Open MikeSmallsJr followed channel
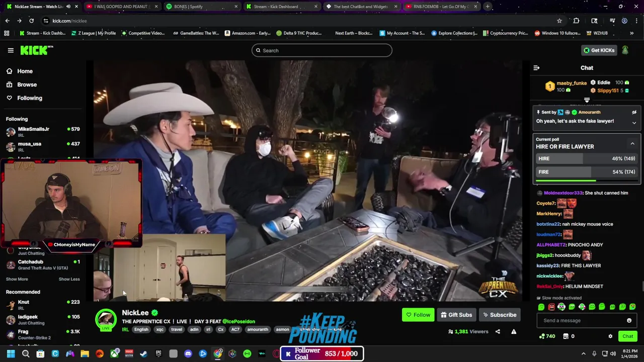Viewport: 644px width, 362px height. point(43,132)
